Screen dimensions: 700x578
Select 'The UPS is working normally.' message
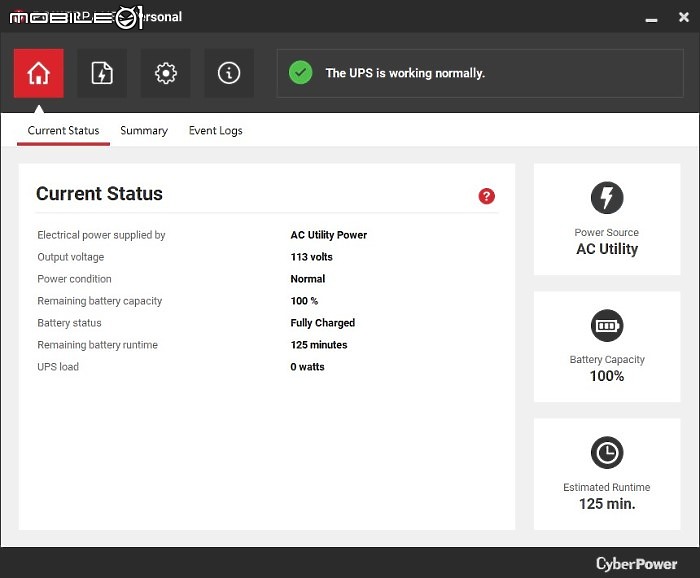[x=405, y=73]
